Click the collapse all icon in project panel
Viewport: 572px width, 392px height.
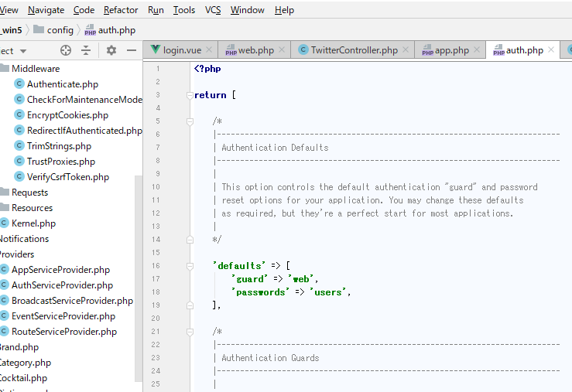click(86, 50)
